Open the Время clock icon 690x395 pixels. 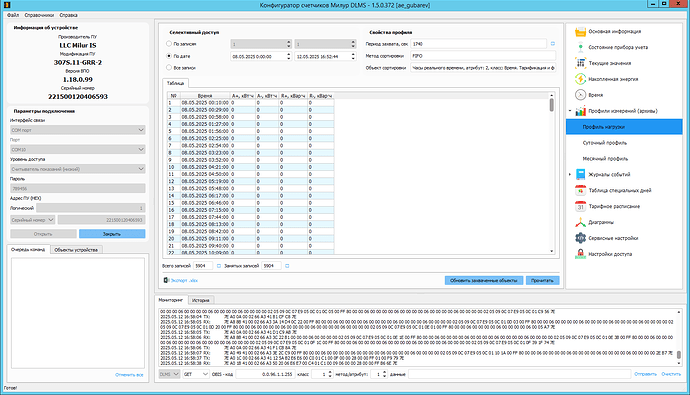click(580, 95)
